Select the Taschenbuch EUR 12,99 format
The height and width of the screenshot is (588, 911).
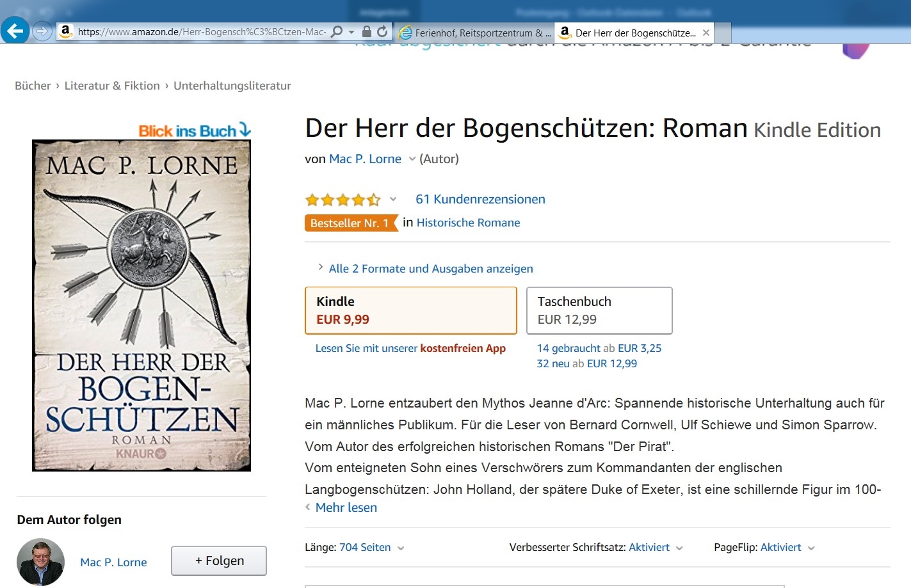599,310
